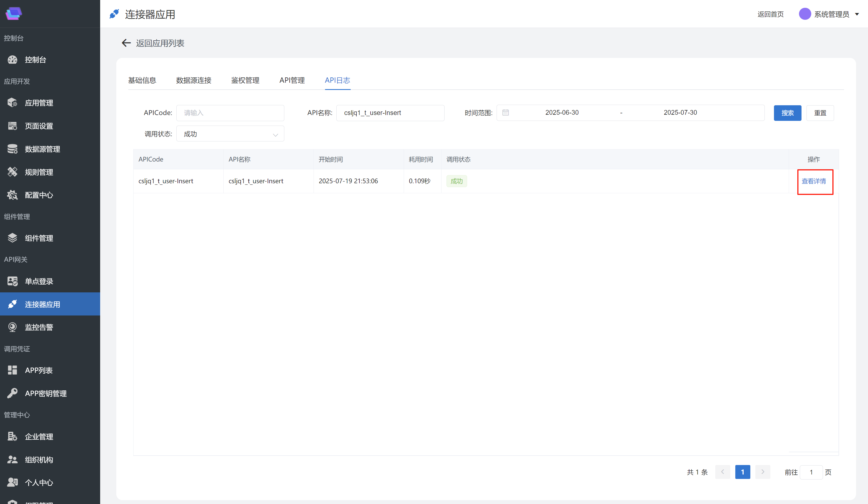Click the back arrow beside 返回应用列表
Screen dimensions: 868x504
click(x=126, y=43)
